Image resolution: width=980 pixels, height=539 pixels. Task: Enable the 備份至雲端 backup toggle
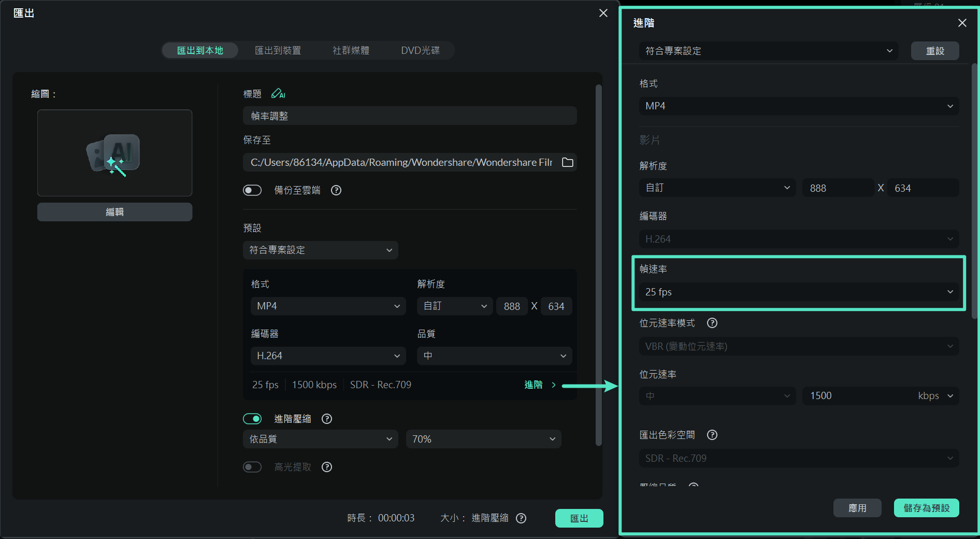pyautogui.click(x=252, y=190)
